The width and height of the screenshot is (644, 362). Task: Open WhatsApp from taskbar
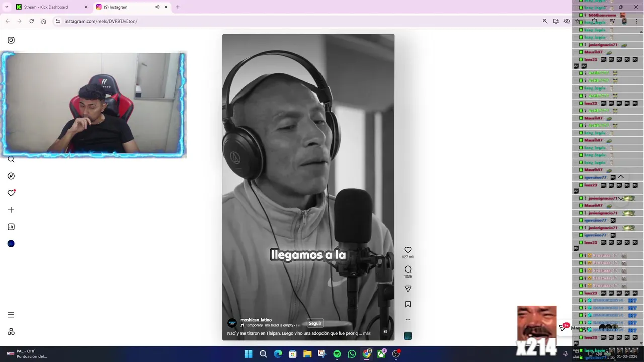coord(352,354)
